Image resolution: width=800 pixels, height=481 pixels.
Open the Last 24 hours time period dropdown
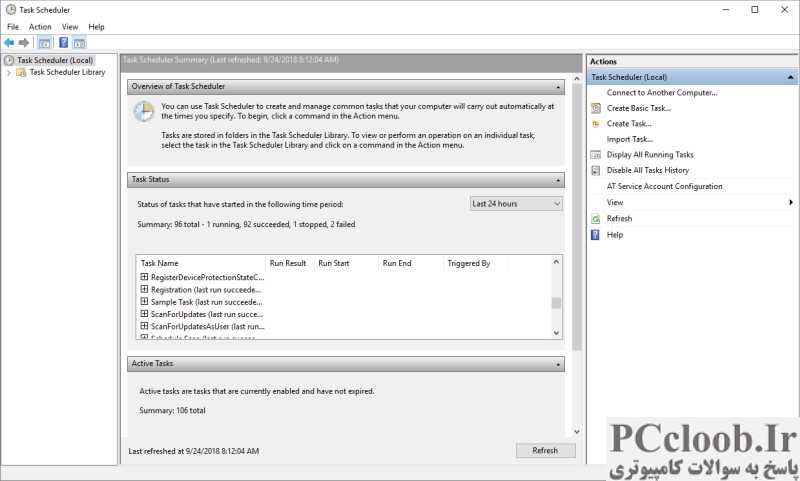(x=516, y=204)
